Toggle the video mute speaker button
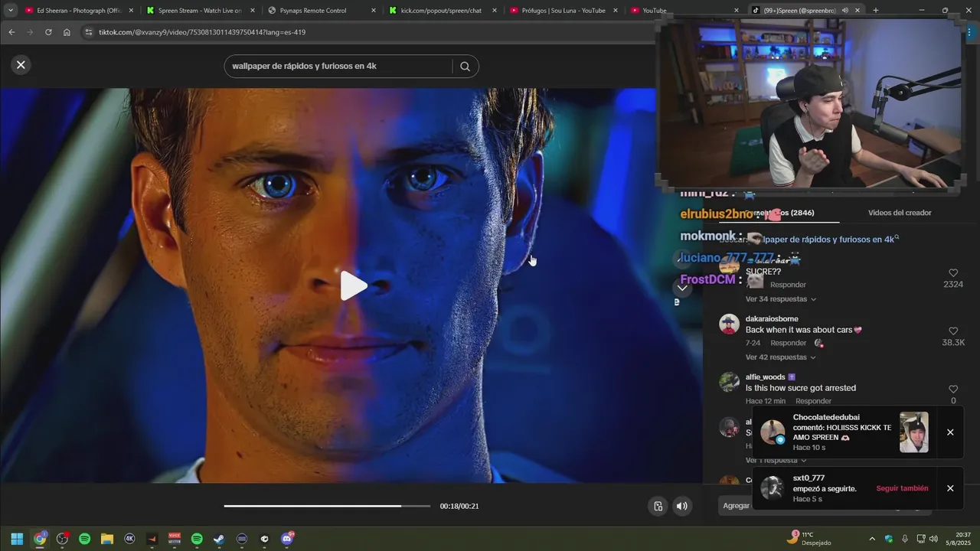Viewport: 980px width, 551px height. [x=681, y=506]
